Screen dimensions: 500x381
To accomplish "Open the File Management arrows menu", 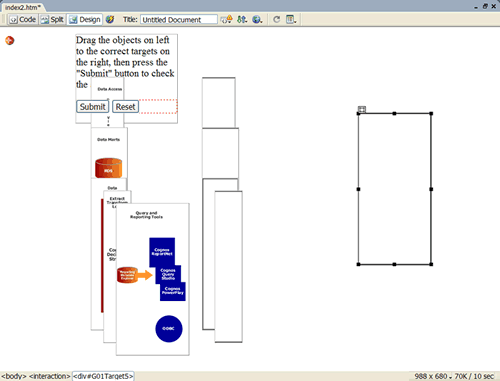I will (242, 20).
